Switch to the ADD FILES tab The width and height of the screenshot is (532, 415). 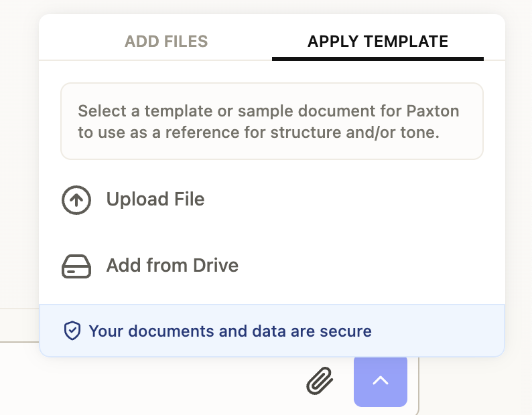[x=166, y=41]
